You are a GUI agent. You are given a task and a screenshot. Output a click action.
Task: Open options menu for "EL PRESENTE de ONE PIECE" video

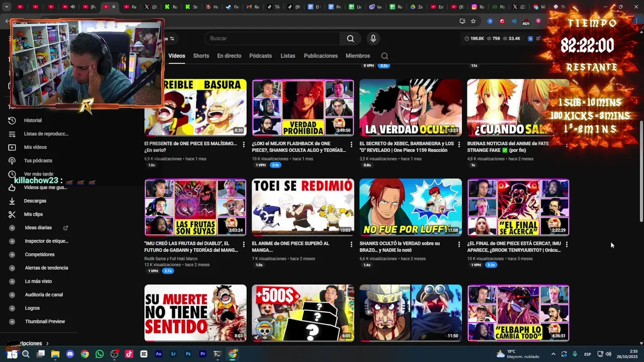coord(244,144)
